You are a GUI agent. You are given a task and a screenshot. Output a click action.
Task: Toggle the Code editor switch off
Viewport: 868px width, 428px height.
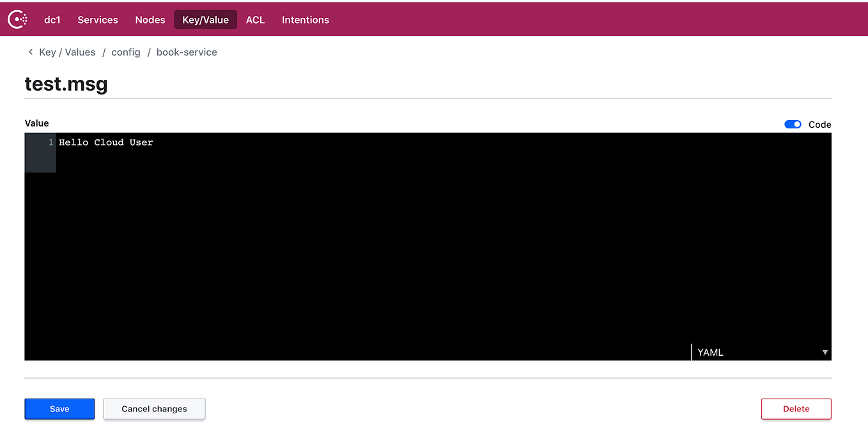793,124
